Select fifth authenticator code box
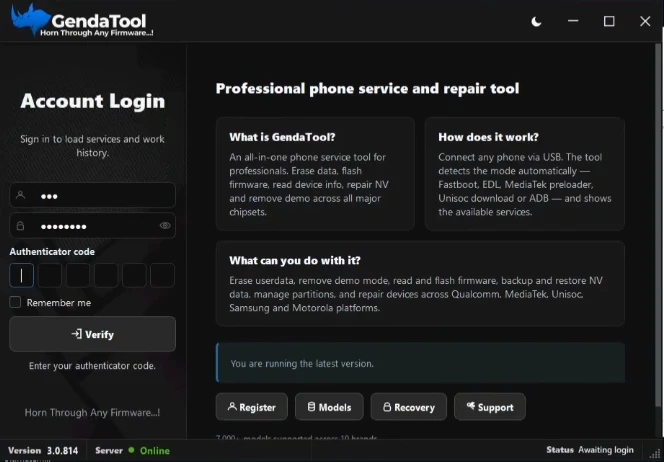 134,275
